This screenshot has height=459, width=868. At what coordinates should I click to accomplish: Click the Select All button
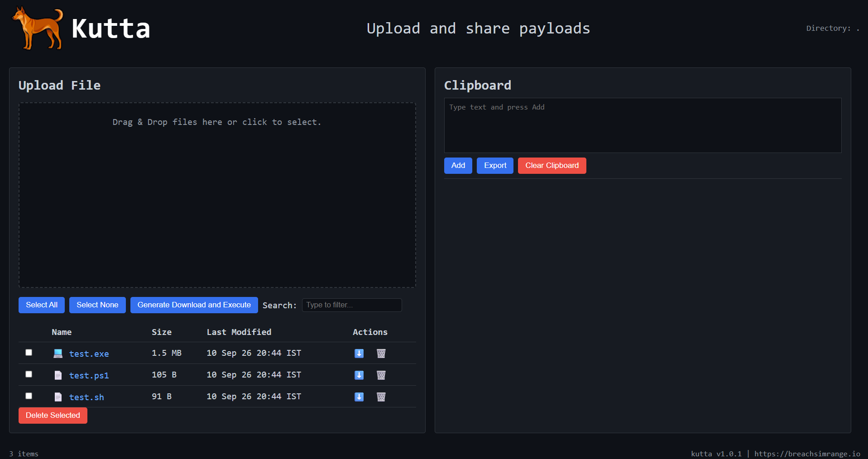(42, 305)
